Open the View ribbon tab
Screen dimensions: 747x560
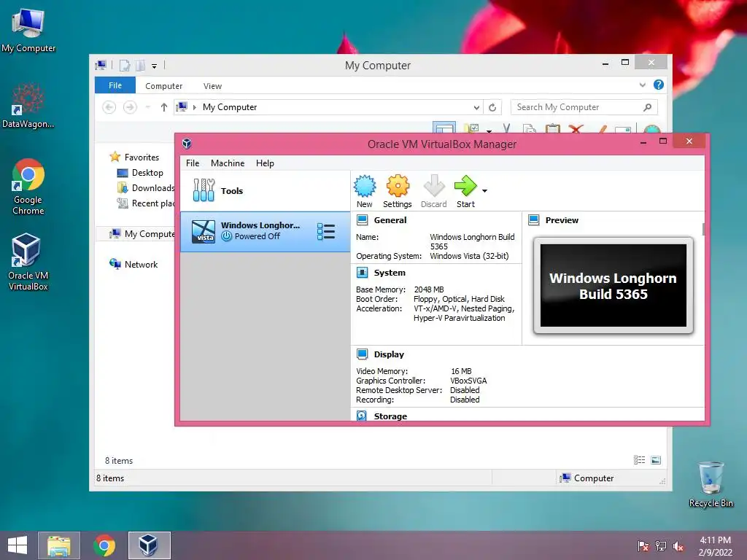212,86
